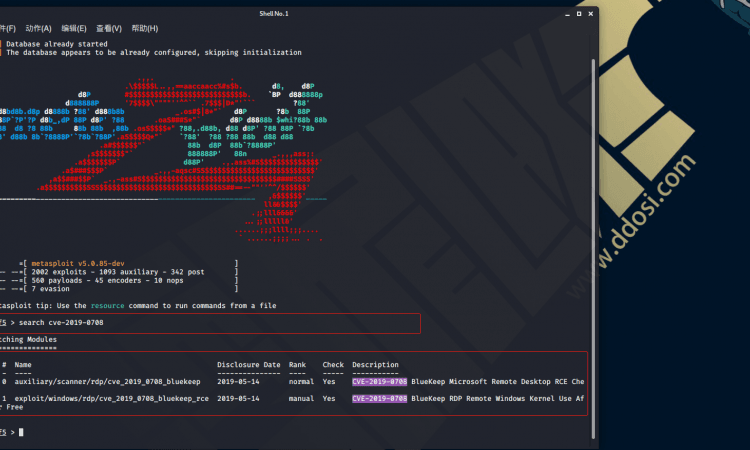Maximize the Shell No.1 window

(579, 14)
